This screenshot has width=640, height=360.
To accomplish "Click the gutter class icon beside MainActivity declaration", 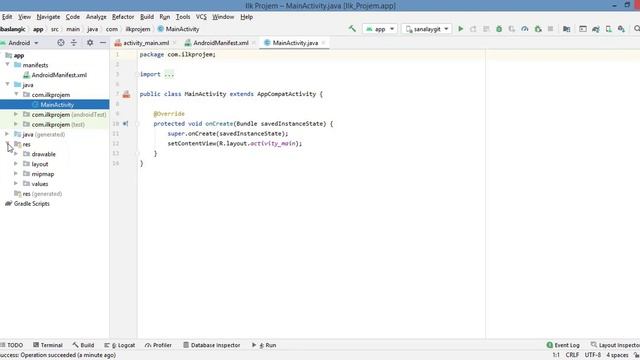I will click(x=126, y=94).
